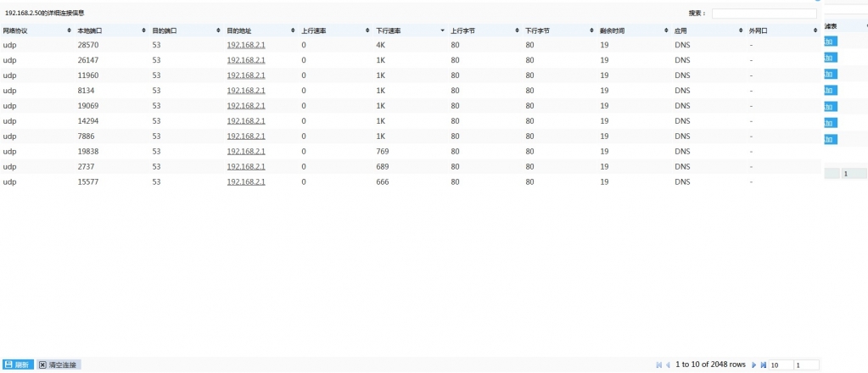The height and width of the screenshot is (373, 868).
Task: Open 192.168.2.1 link in port 15577 row
Action: pos(246,181)
